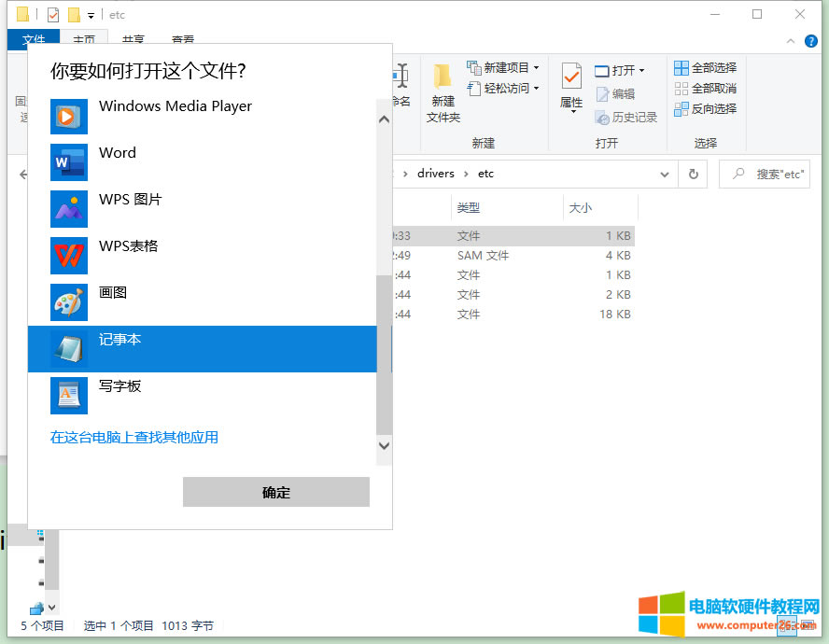Click the app list scrollbar down arrow
Viewport: 829px width, 644px height.
click(x=384, y=446)
